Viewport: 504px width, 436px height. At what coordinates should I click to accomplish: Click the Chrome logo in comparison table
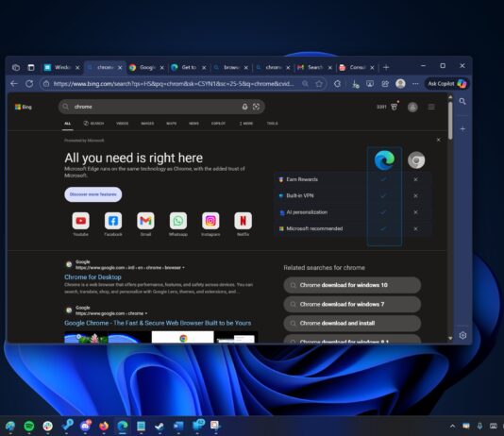click(416, 160)
